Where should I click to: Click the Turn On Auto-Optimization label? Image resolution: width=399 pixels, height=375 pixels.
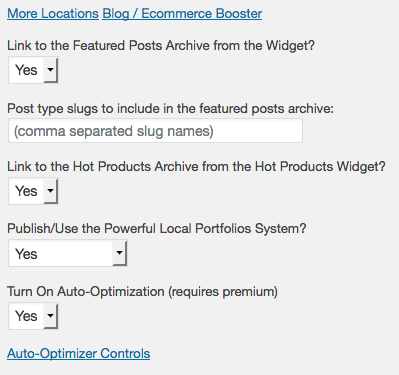tap(142, 292)
